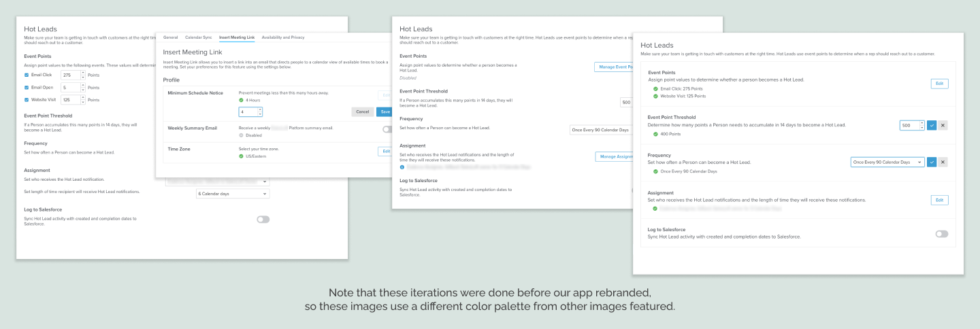This screenshot has height=329, width=980.
Task: Edit Event Points in the sectioned Hot Leads panel
Action: point(939,84)
